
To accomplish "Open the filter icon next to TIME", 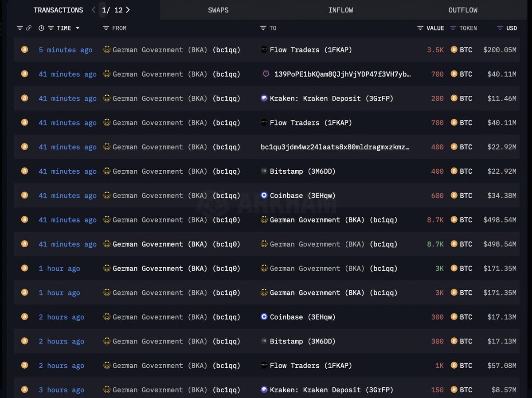I will (x=51, y=28).
